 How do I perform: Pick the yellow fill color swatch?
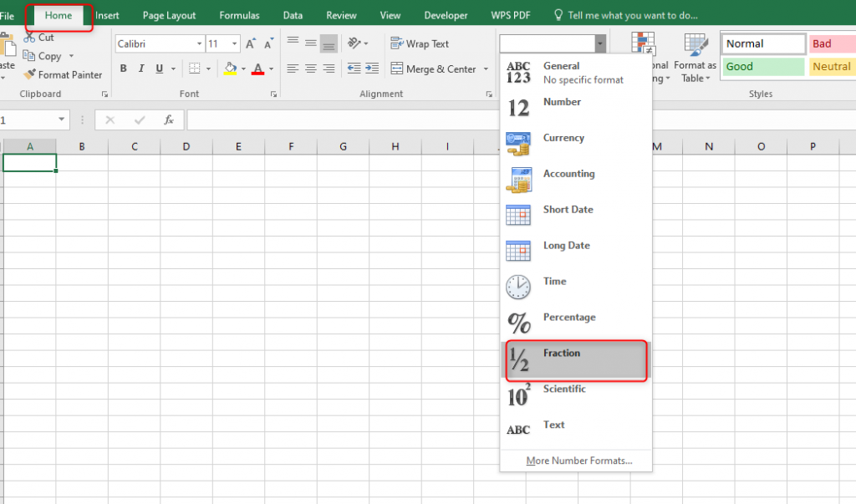coord(232,72)
